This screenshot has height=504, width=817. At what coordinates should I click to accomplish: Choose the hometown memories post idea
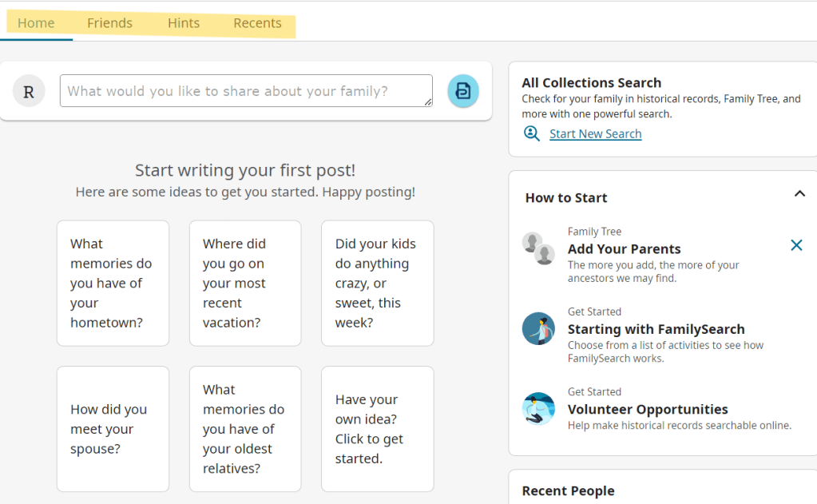coord(113,284)
